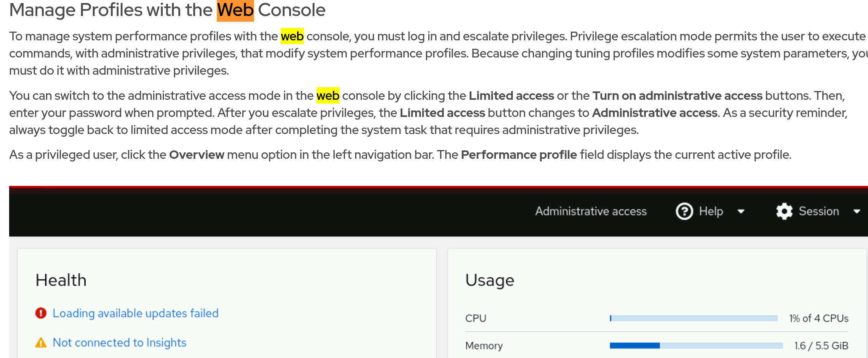This screenshot has height=358, width=868.
Task: Open the Help menu label
Action: point(711,211)
